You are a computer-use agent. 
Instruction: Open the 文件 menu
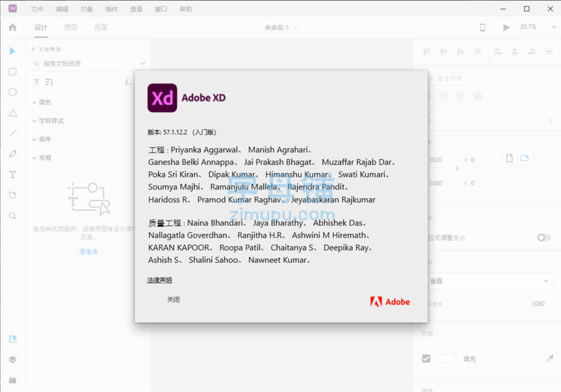37,9
